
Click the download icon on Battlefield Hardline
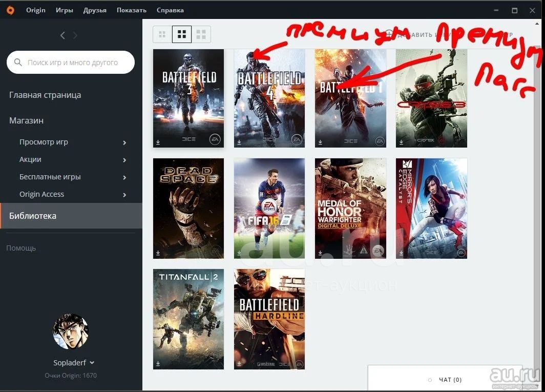pyautogui.click(x=239, y=363)
